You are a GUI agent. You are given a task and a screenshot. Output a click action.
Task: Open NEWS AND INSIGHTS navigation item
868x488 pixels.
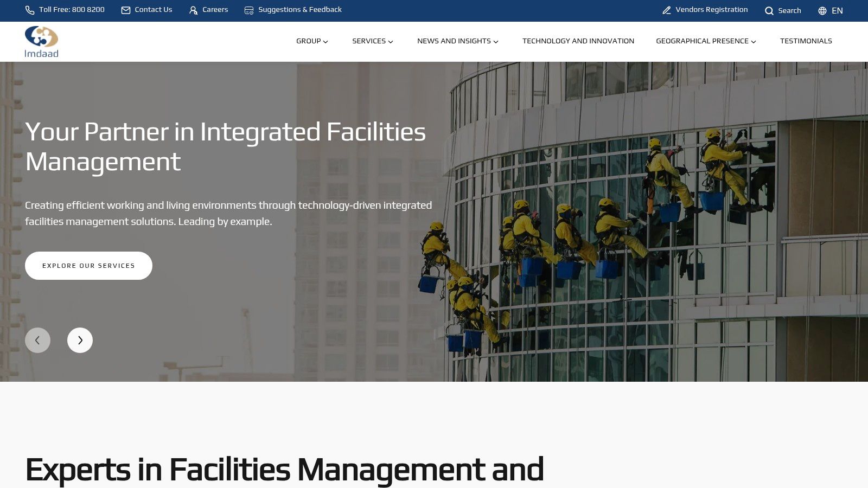(x=454, y=41)
